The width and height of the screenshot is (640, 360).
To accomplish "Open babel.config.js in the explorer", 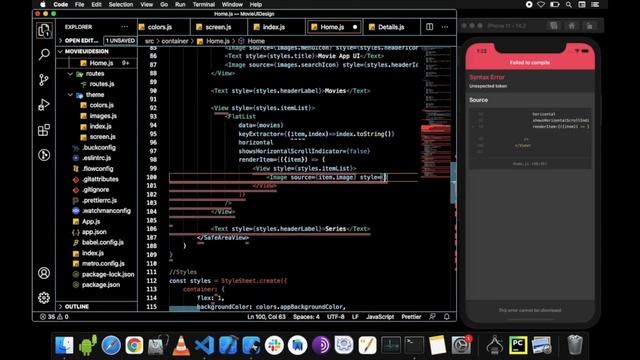I will [102, 242].
